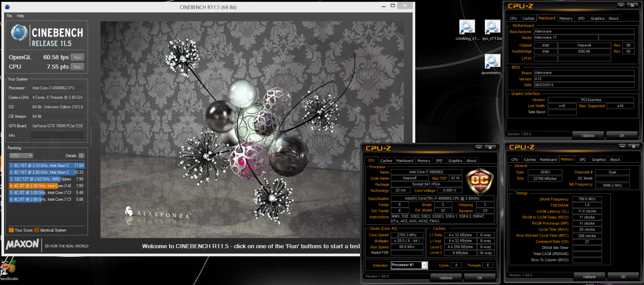Click the BIOS Version field A12

(584, 79)
